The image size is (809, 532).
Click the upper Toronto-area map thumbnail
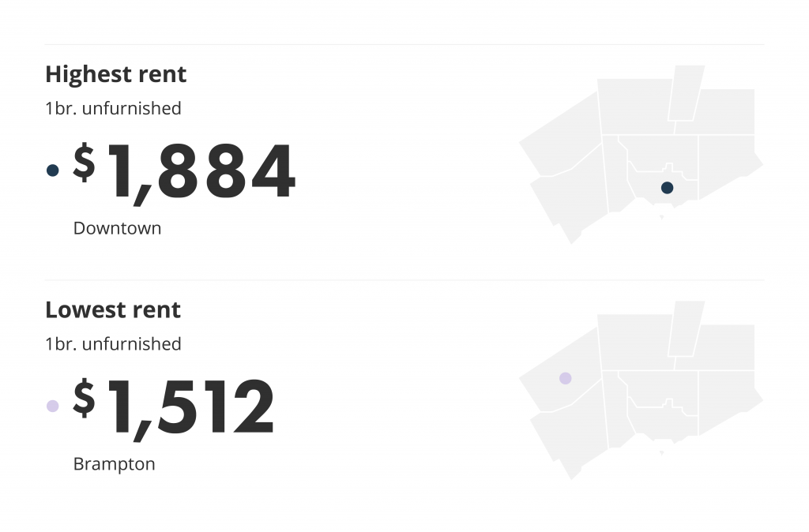click(641, 155)
